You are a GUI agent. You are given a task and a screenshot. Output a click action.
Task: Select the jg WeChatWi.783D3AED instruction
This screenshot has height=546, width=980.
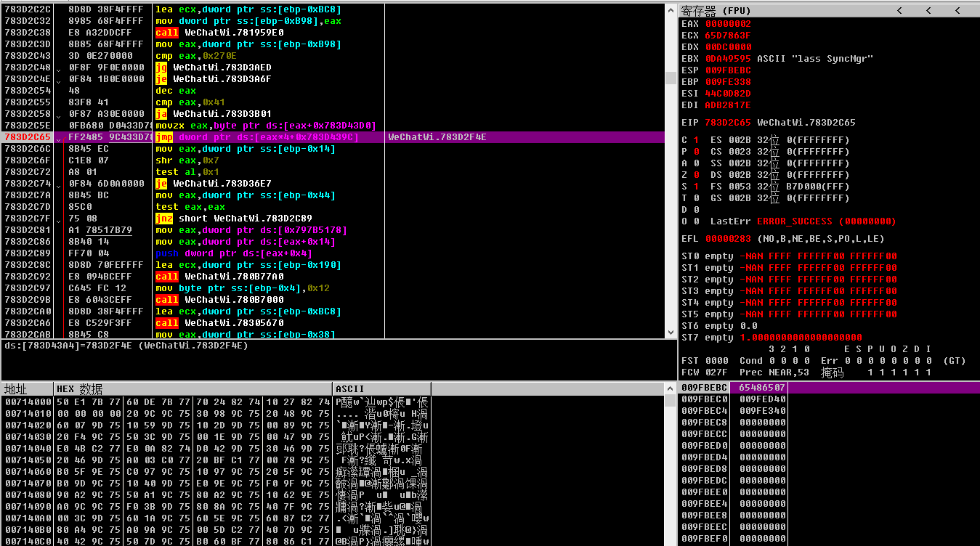(214, 68)
